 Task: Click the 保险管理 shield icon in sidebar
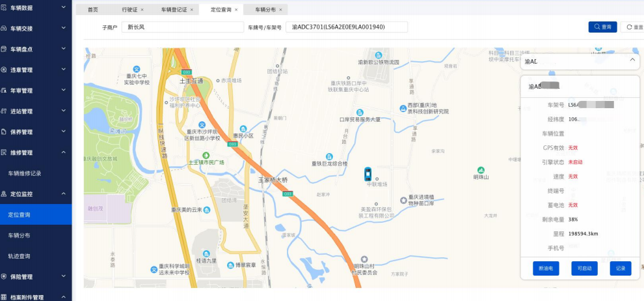point(5,277)
